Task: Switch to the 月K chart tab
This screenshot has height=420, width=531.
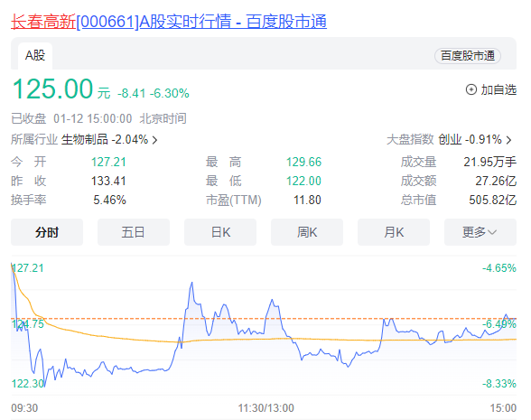Action: (x=394, y=232)
